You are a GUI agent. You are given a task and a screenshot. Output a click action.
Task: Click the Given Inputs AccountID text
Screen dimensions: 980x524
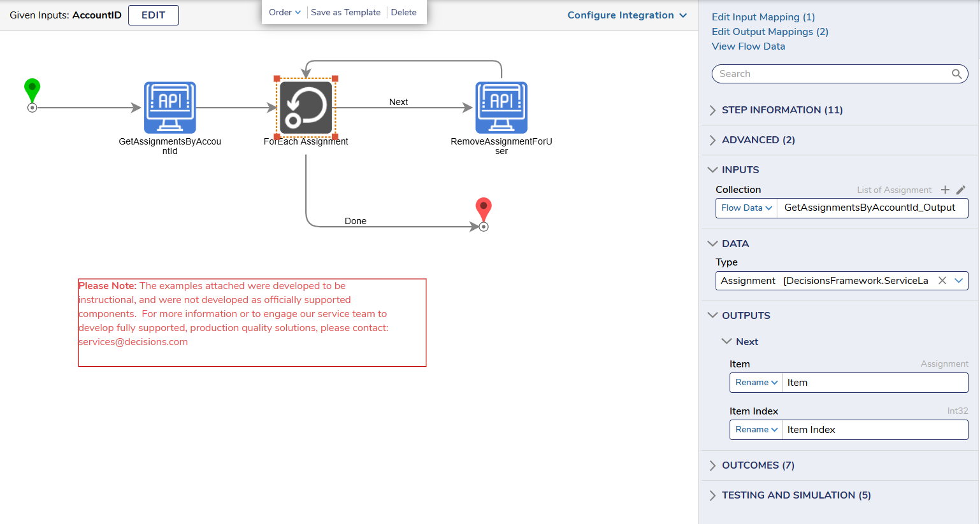click(x=66, y=15)
